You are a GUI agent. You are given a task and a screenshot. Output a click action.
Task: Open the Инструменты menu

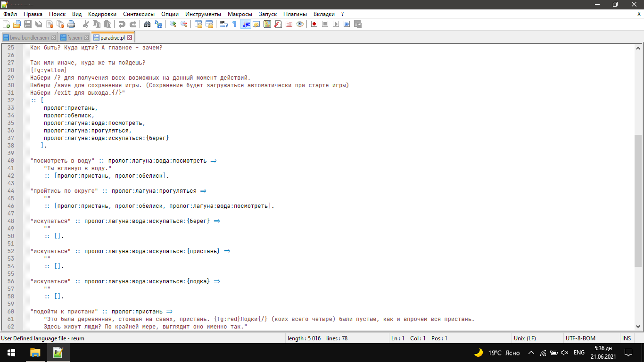pos(203,14)
